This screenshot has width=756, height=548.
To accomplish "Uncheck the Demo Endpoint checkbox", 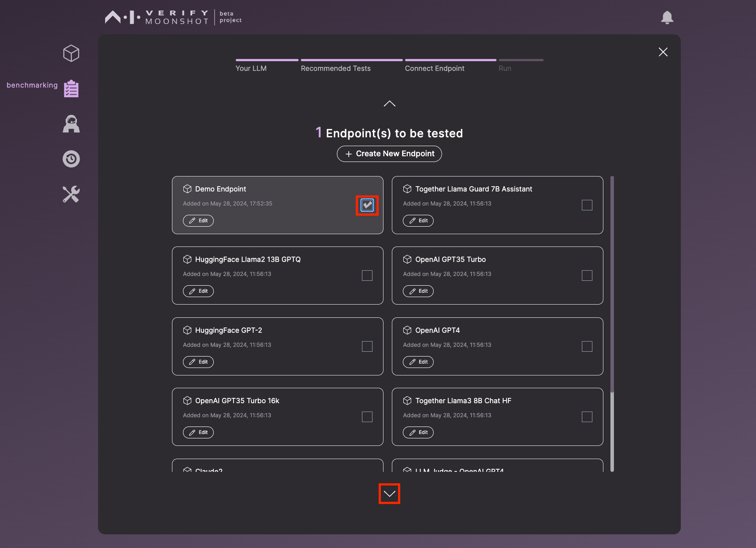I will pyautogui.click(x=367, y=205).
